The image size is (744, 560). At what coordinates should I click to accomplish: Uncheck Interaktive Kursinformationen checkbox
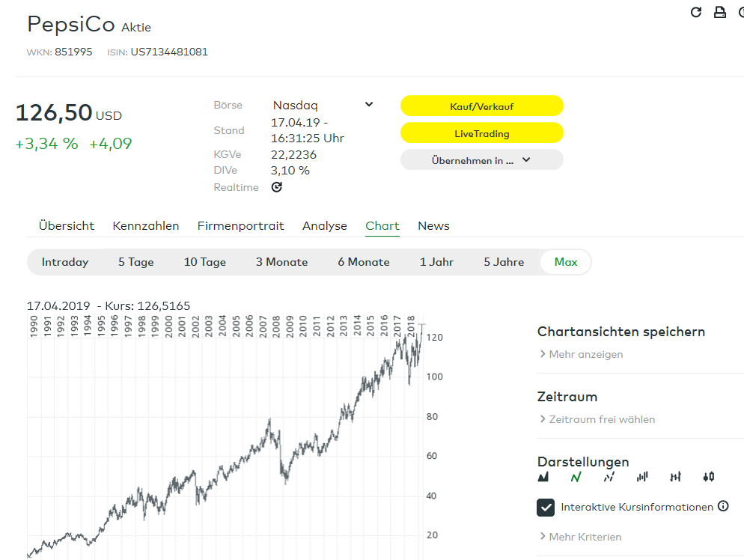pyautogui.click(x=546, y=507)
